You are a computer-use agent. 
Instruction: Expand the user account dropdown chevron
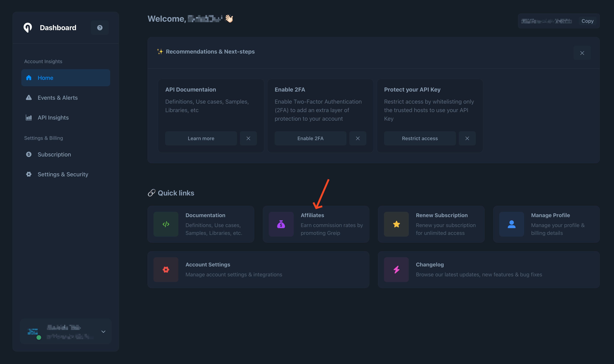pos(103,332)
